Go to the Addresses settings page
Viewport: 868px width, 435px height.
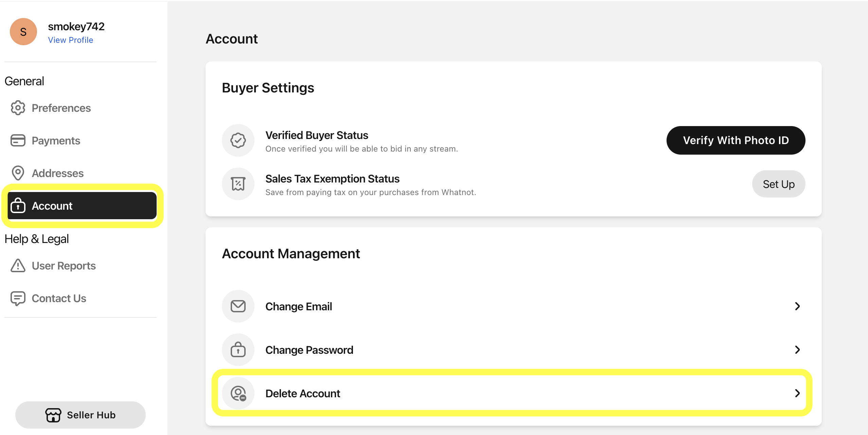pos(57,173)
